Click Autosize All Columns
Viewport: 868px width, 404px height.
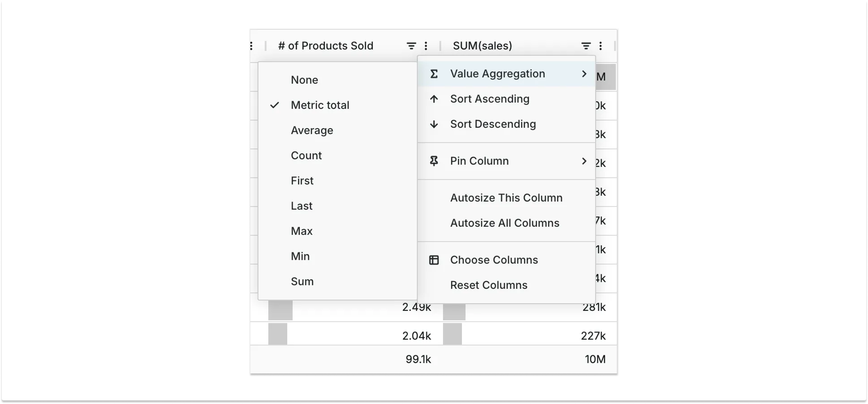click(x=504, y=222)
